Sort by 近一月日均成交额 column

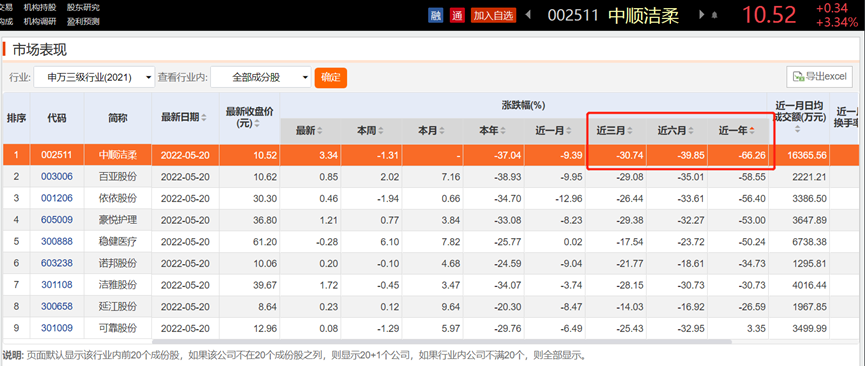(x=798, y=130)
